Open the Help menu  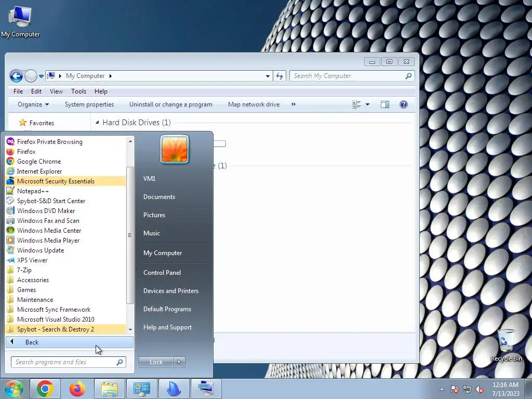[101, 91]
